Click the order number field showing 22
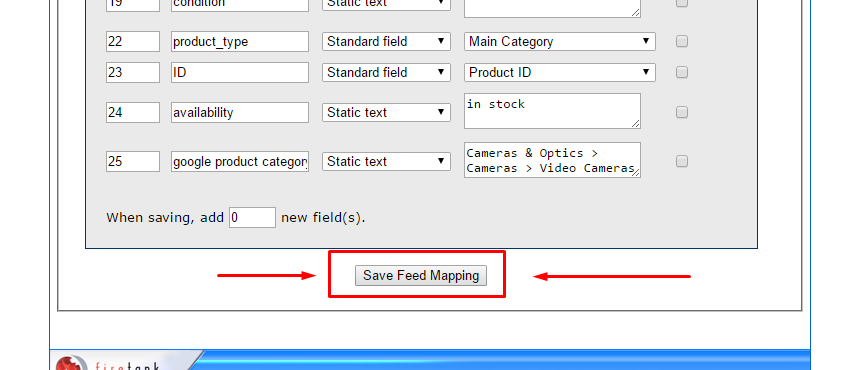This screenshot has height=370, width=858. click(133, 42)
